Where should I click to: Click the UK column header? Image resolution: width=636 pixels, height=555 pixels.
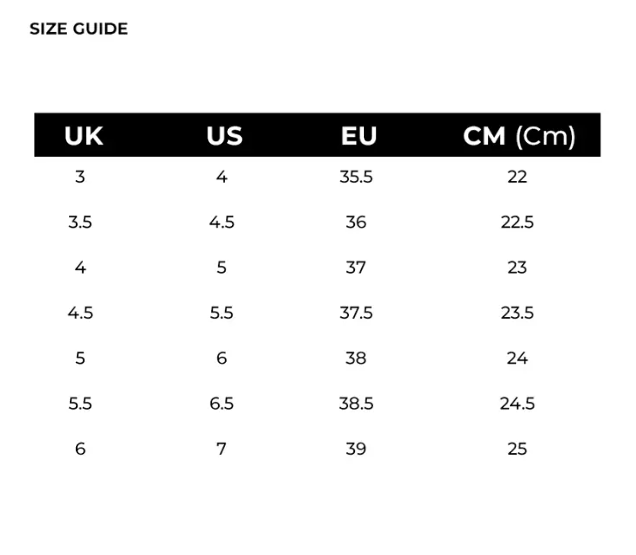click(83, 136)
